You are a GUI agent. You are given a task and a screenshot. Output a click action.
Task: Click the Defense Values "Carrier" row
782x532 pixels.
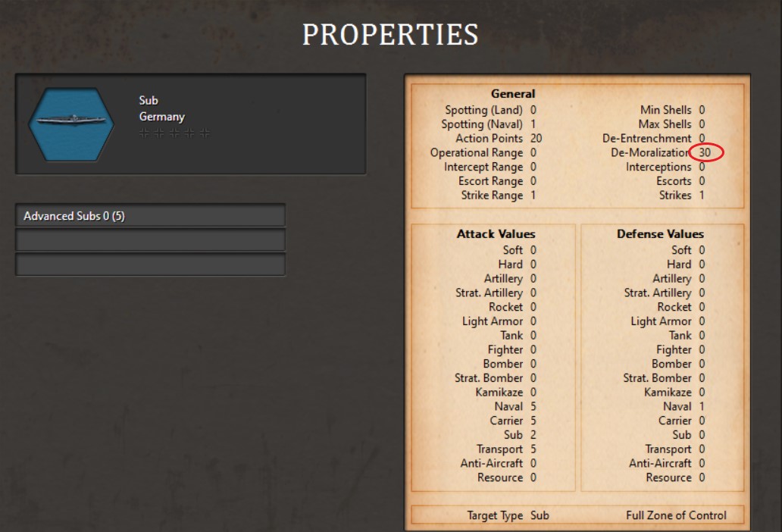pos(682,421)
